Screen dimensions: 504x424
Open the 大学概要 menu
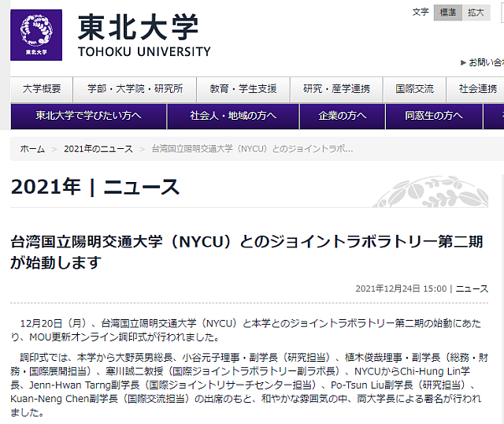[42, 89]
